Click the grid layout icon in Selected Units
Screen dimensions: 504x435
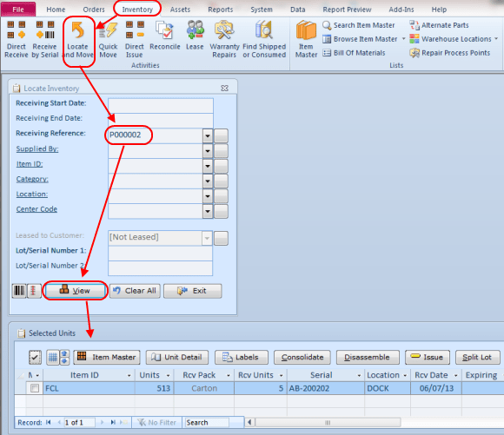pyautogui.click(x=53, y=357)
